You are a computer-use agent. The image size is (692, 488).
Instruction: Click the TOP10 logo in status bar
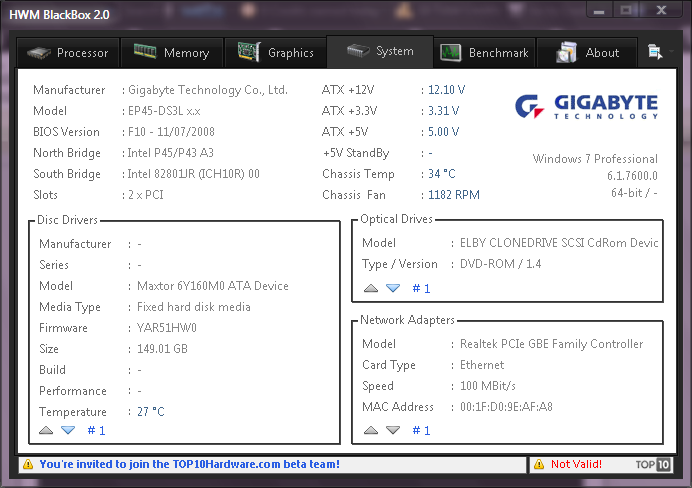click(653, 464)
